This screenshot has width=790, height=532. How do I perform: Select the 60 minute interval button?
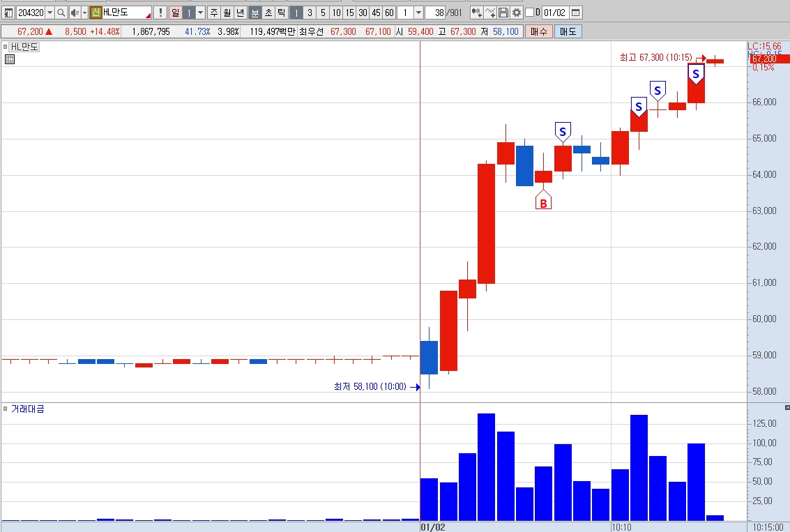tap(389, 13)
